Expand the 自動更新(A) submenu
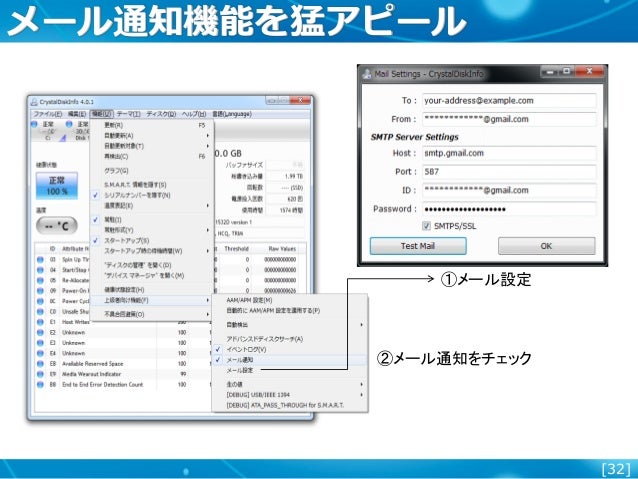 click(151, 136)
